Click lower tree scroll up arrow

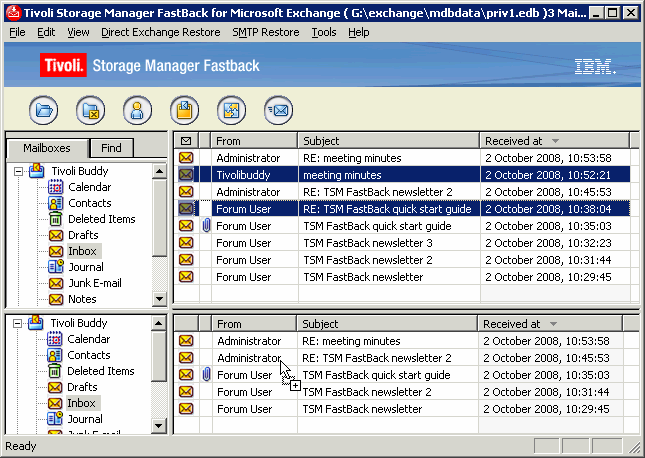(158, 323)
